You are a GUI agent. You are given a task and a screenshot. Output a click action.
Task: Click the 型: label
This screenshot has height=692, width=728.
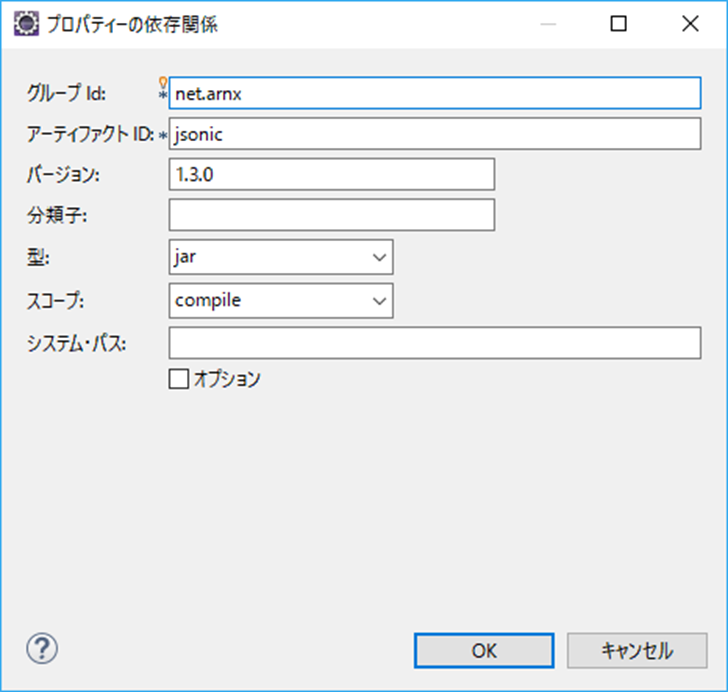point(38,257)
